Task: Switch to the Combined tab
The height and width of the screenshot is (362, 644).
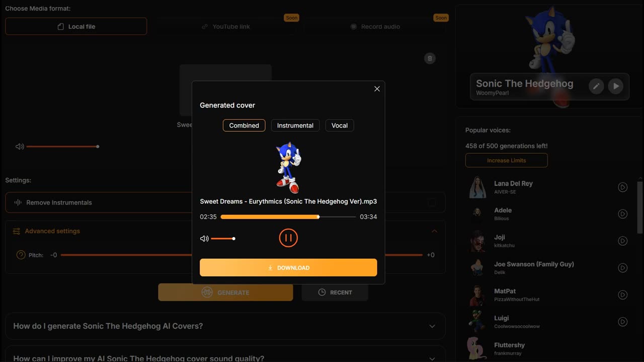Action: click(x=244, y=125)
